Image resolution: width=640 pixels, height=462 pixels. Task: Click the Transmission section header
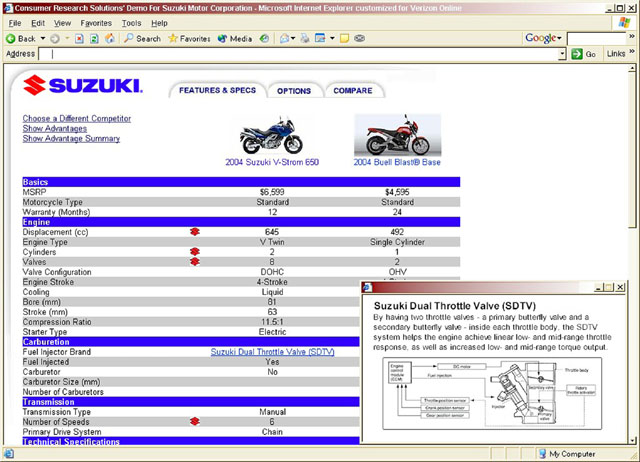click(191, 402)
